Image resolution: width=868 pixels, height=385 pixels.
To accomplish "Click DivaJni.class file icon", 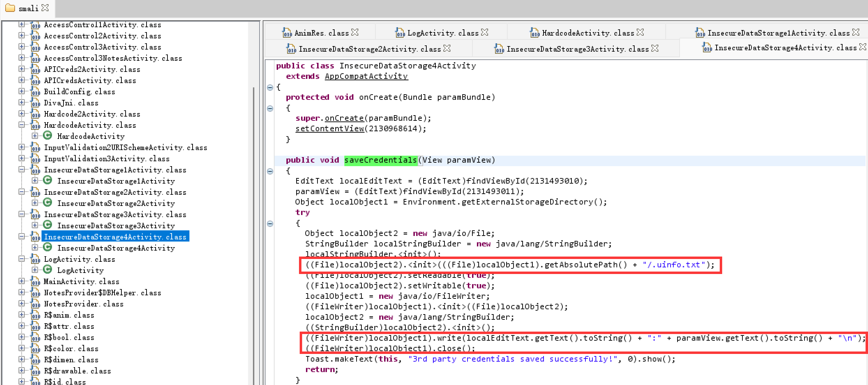I will click(35, 103).
